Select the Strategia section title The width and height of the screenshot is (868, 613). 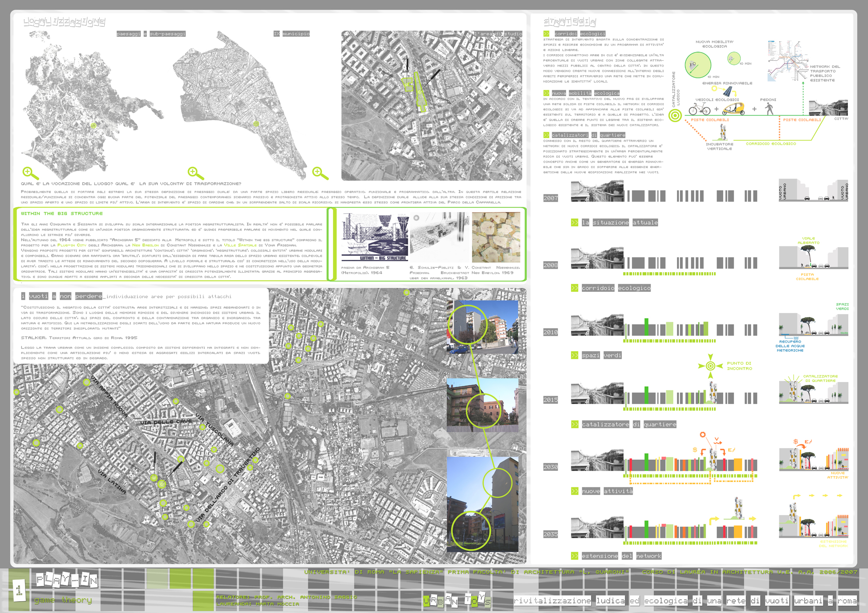coord(569,21)
